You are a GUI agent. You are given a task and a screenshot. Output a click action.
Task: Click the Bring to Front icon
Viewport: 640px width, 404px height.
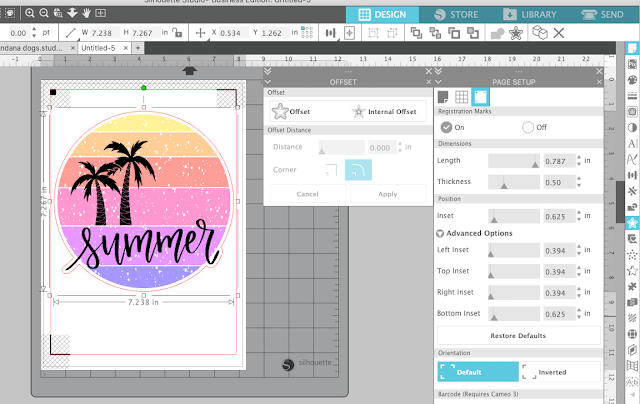click(x=416, y=33)
